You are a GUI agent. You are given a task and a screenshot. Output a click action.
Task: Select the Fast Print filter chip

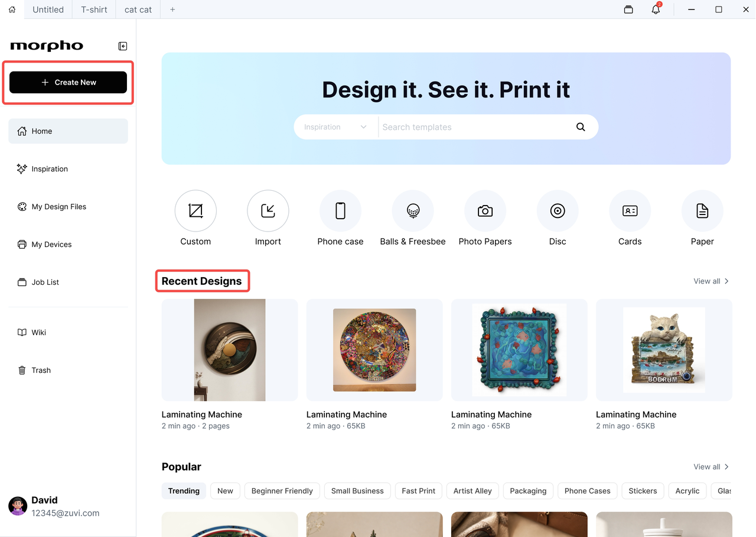(x=419, y=491)
